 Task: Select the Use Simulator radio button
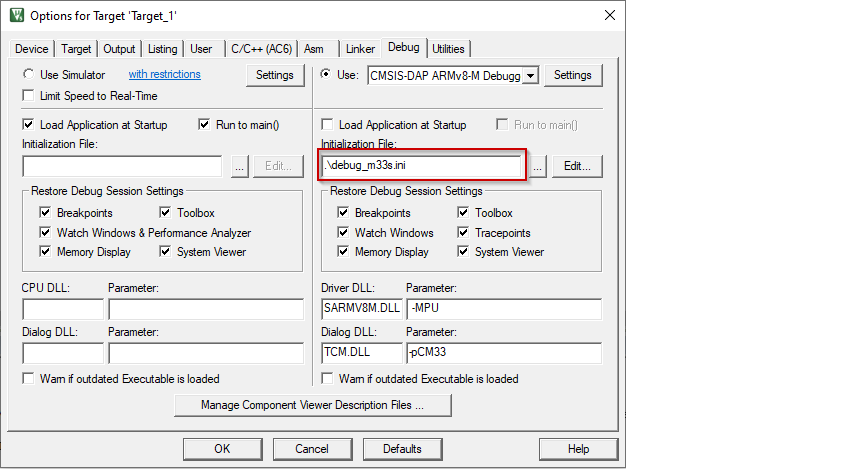coord(30,75)
